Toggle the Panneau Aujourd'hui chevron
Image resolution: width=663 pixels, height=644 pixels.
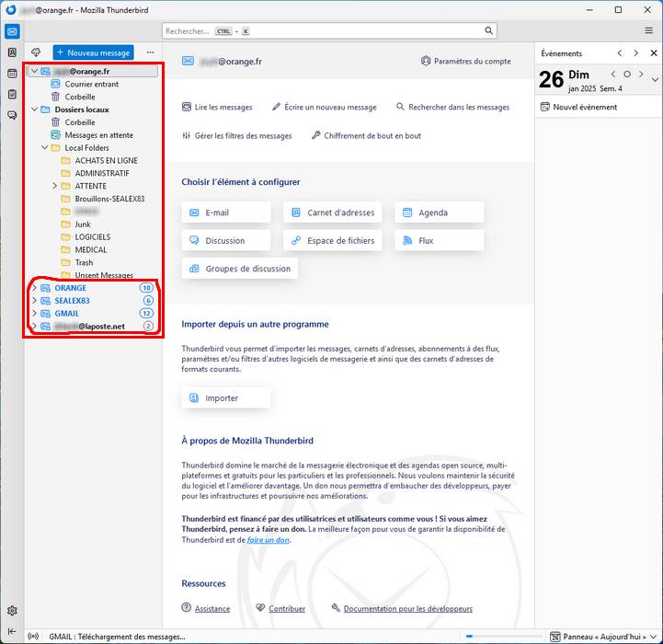tap(653, 637)
